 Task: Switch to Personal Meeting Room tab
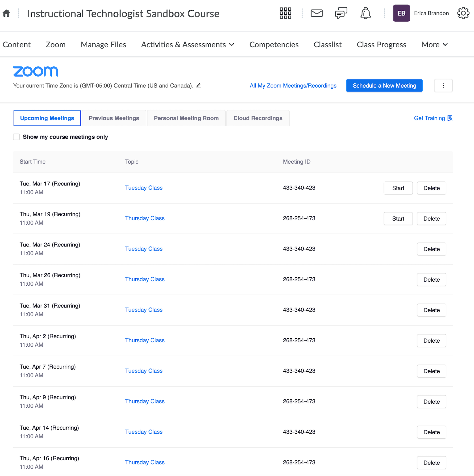click(x=186, y=118)
